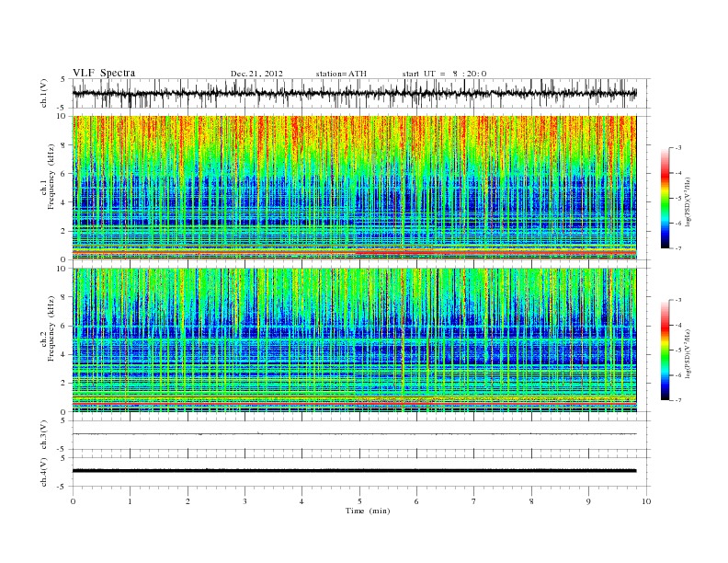
Task: Click inside the ch.1 spectrogram panel
Action: tap(355, 188)
